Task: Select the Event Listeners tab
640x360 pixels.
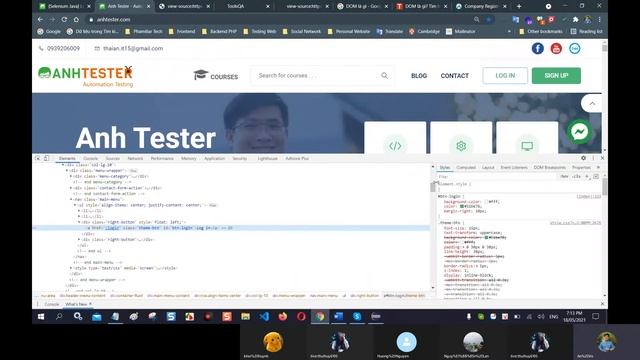Action: pos(514,167)
